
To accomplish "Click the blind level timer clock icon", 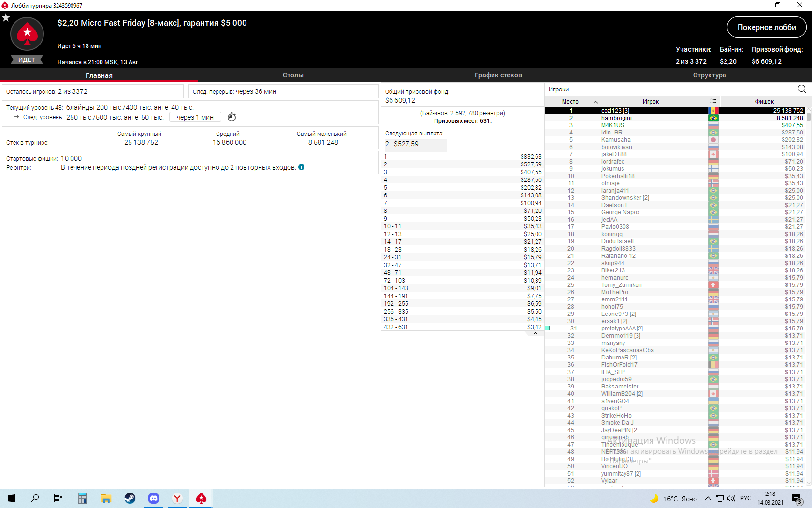I will [x=232, y=117].
